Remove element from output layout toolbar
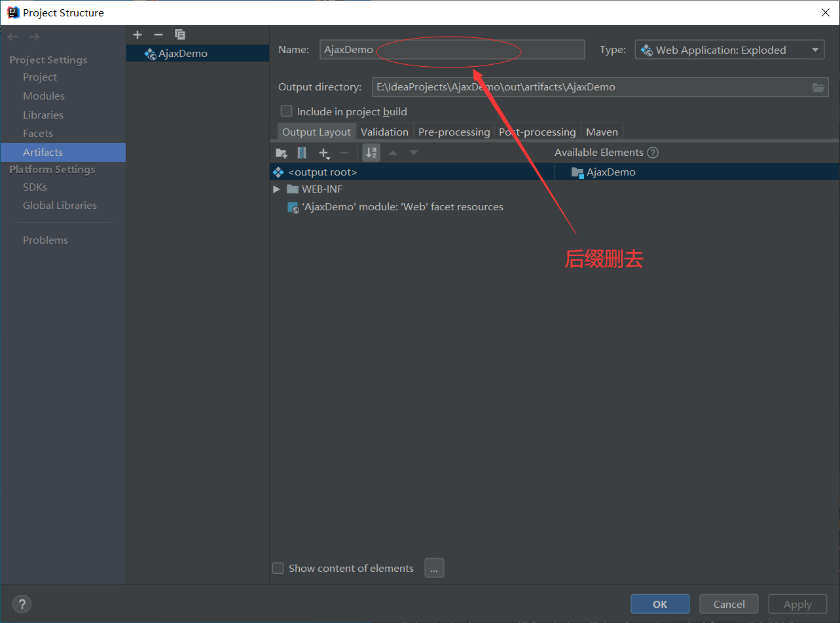Screen dimensions: 840x623 pyautogui.click(x=344, y=153)
